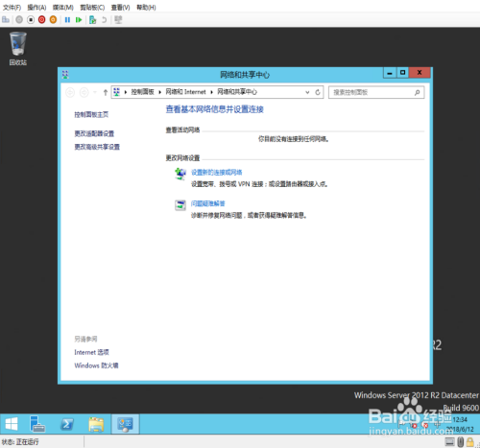Click the set up new connection icon
Viewport: 480px width, 448px height.
click(x=180, y=174)
